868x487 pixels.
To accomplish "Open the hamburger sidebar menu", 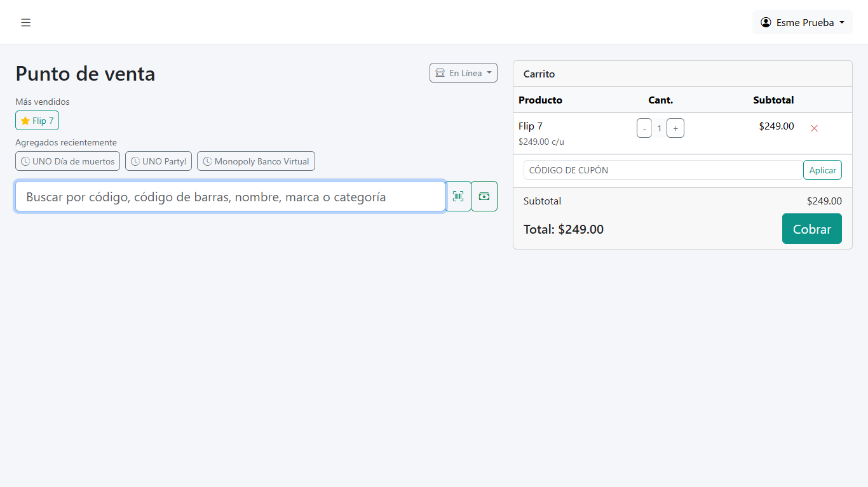I will tap(25, 23).
